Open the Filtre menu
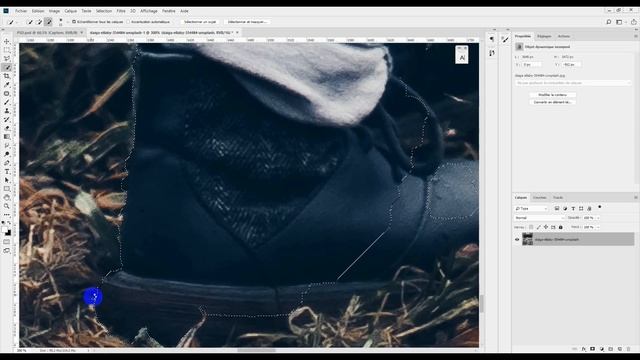This screenshot has height=360, width=640. 121,11
